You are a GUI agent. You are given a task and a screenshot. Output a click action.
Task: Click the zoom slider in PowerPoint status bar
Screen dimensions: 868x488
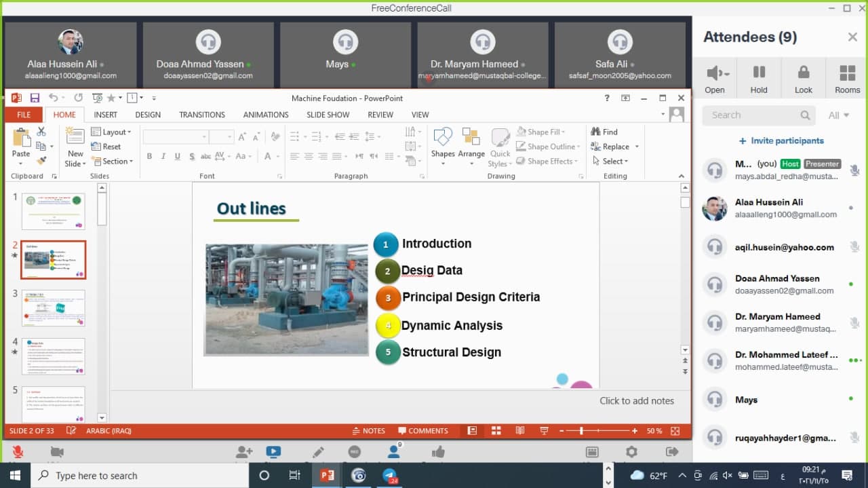pos(581,431)
